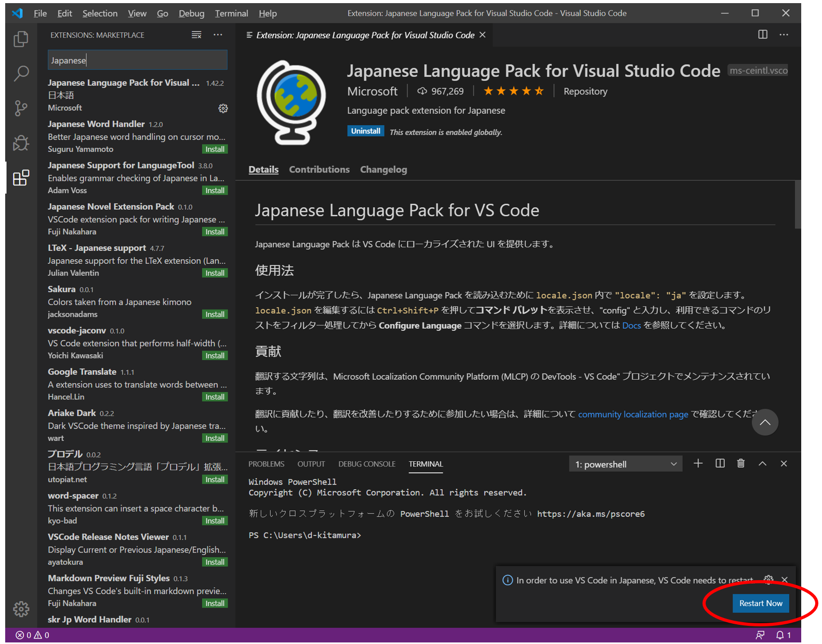822x644 pixels.
Task: Open the View menu
Action: 137,13
